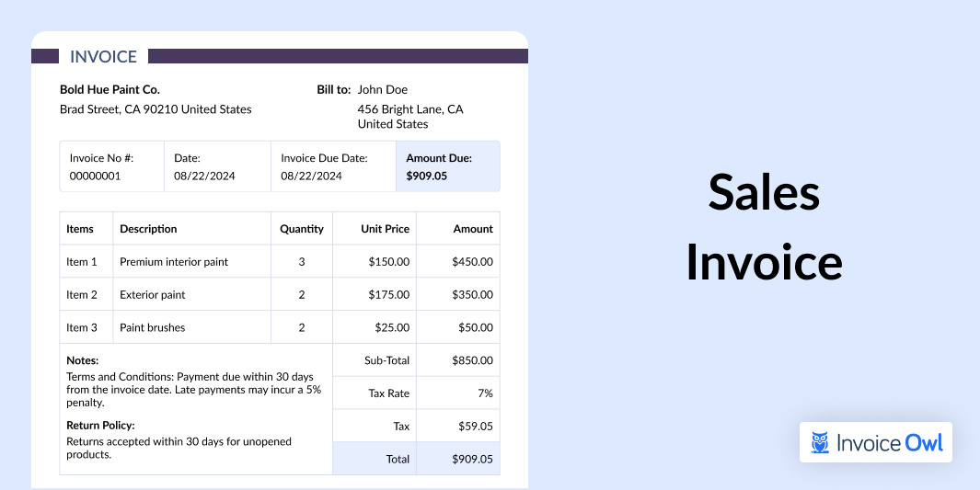Screen dimensions: 980x490
Task: Click the InvoiceOwl brand name text
Action: [x=890, y=443]
